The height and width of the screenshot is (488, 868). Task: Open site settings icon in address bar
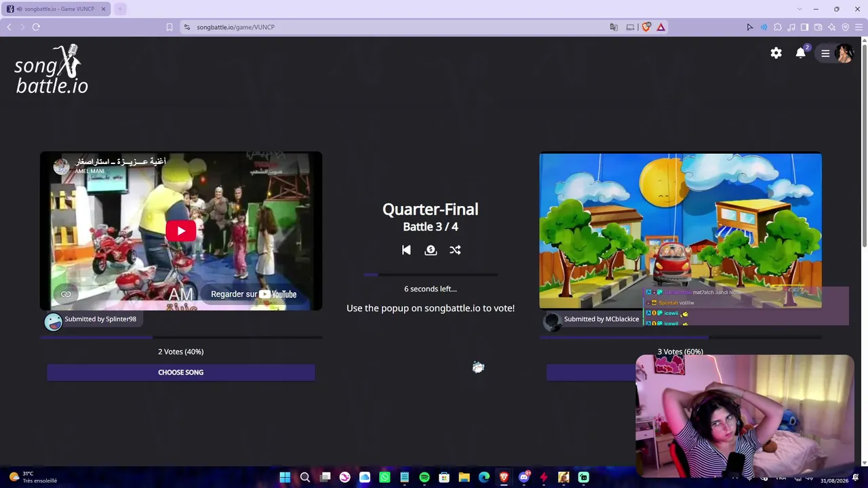click(x=186, y=27)
